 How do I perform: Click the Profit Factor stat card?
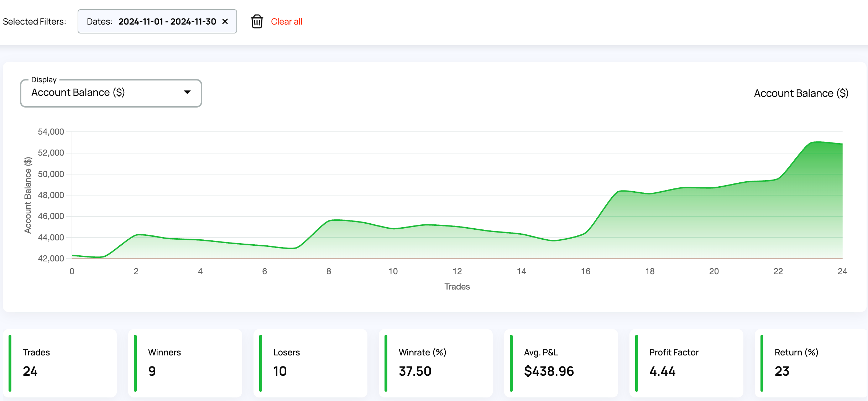tap(686, 363)
